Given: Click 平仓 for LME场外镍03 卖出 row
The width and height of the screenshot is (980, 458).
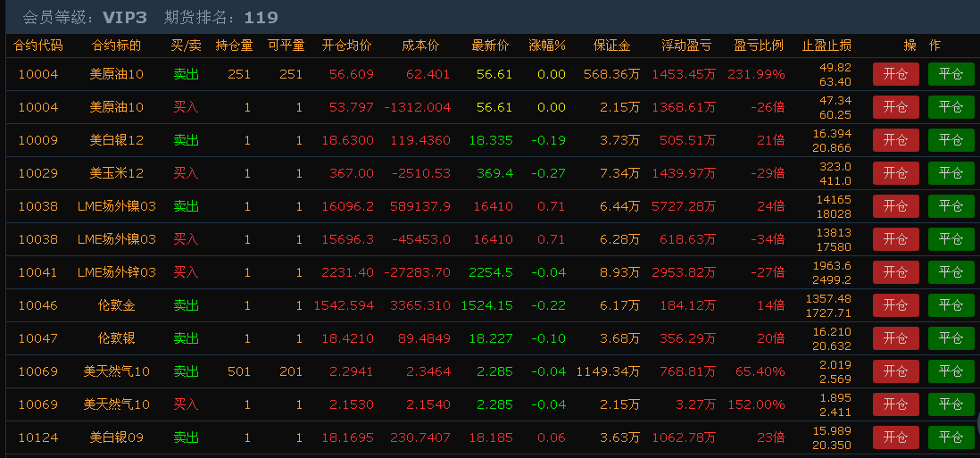Looking at the screenshot, I should click(951, 206).
